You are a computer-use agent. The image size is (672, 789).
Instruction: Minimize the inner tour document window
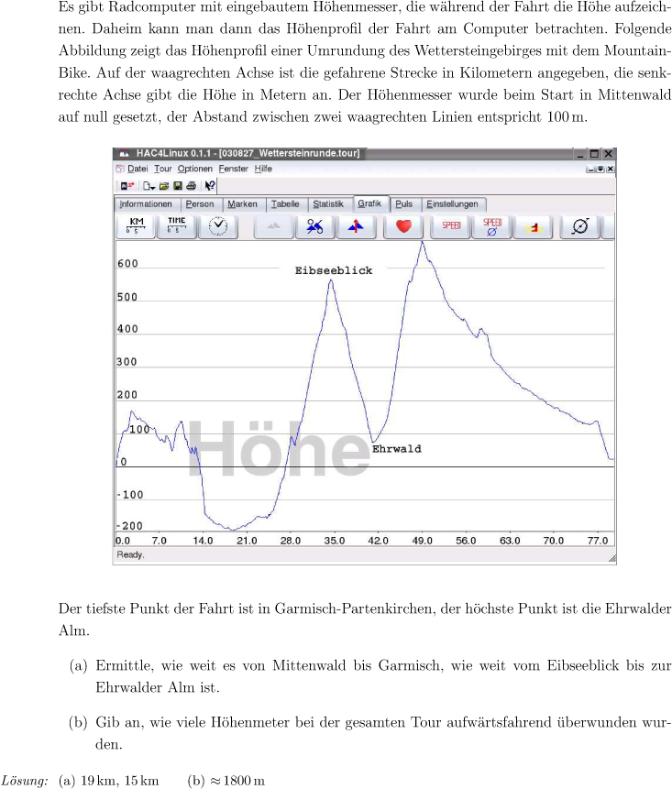[x=590, y=170]
